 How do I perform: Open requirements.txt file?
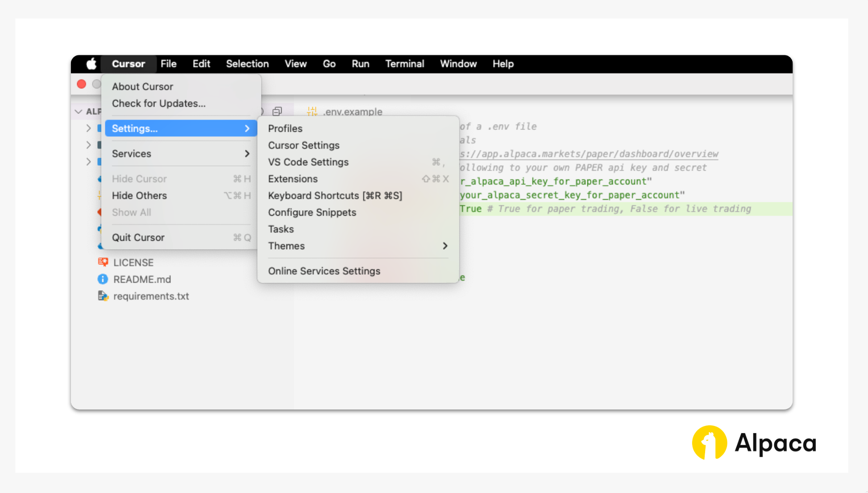tap(151, 297)
